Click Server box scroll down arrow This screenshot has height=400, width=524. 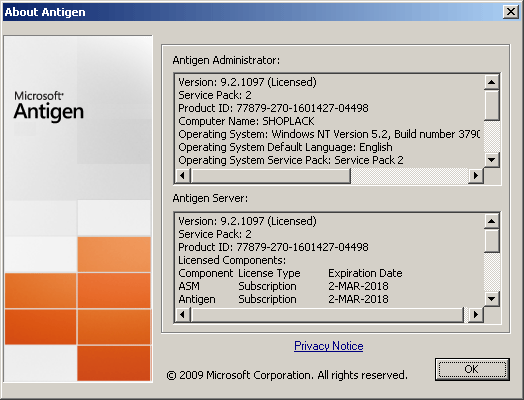492,299
